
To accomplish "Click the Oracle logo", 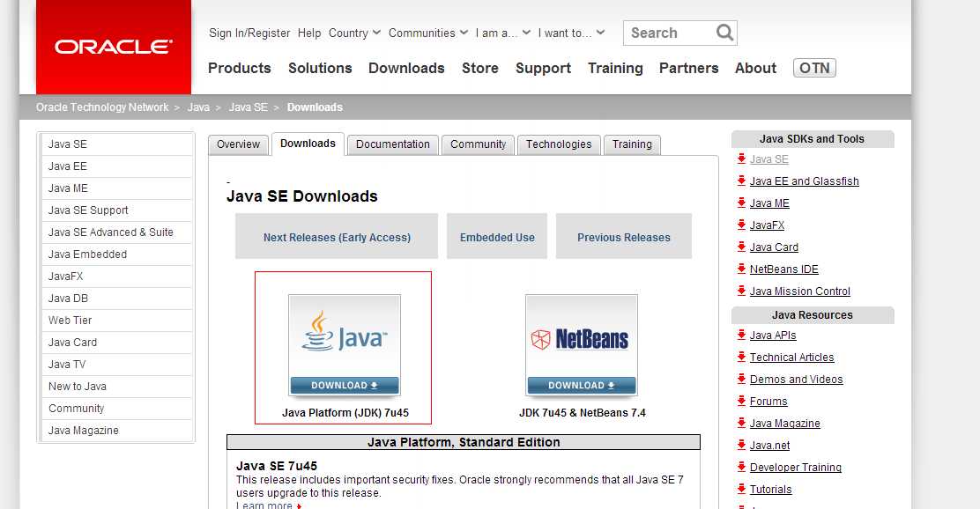I will pyautogui.click(x=113, y=47).
